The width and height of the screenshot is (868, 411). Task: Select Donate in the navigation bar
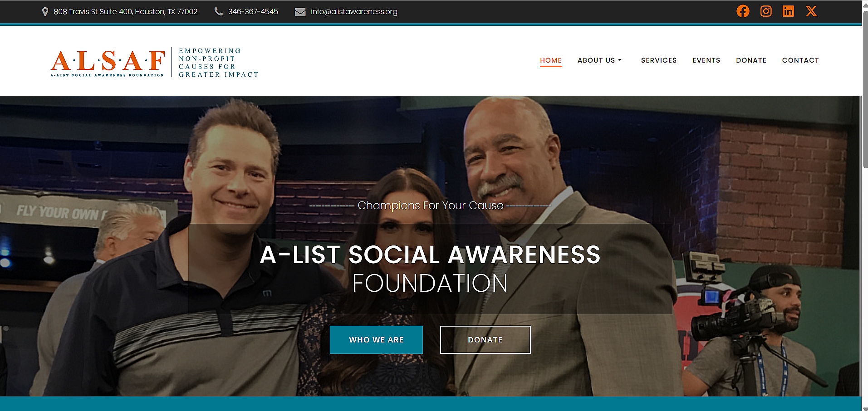(751, 60)
